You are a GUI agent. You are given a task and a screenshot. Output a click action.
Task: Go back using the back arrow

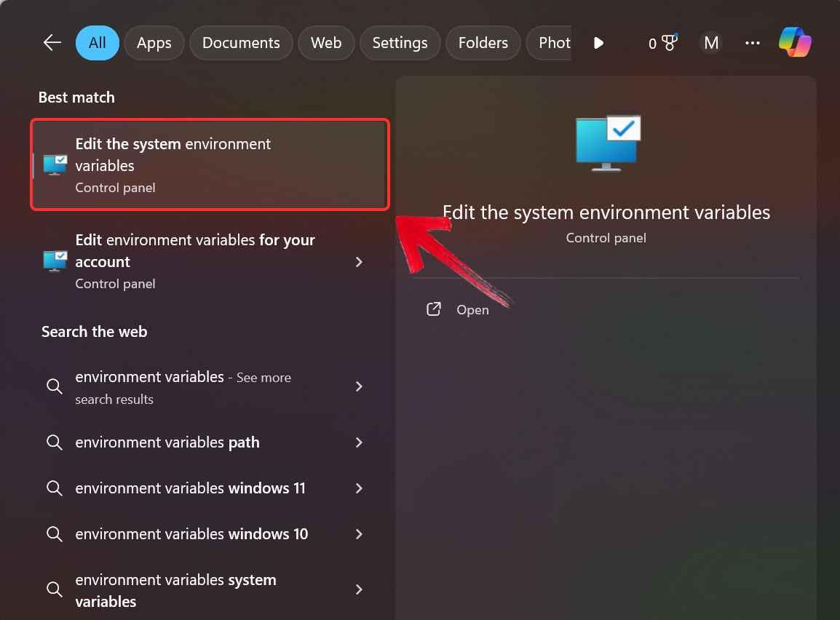coord(52,42)
